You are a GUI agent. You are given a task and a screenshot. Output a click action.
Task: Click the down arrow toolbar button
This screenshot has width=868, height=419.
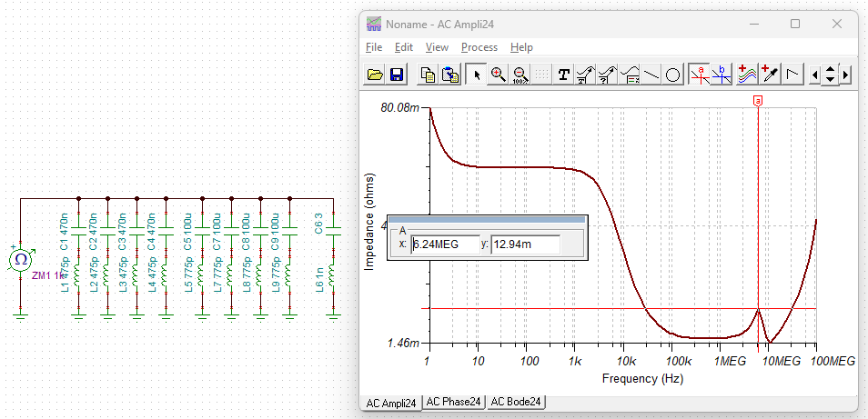tap(830, 80)
